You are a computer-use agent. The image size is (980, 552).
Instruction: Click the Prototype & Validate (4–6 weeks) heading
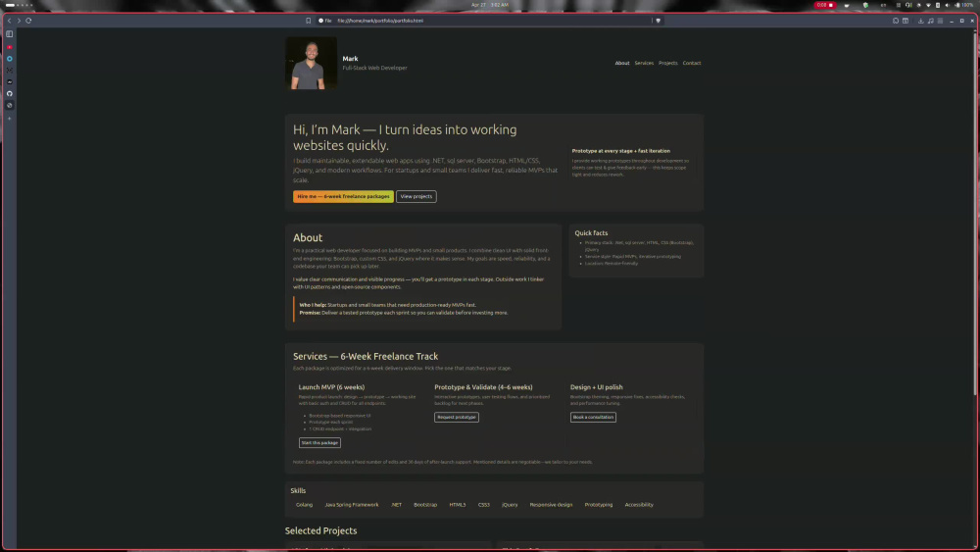tap(483, 387)
